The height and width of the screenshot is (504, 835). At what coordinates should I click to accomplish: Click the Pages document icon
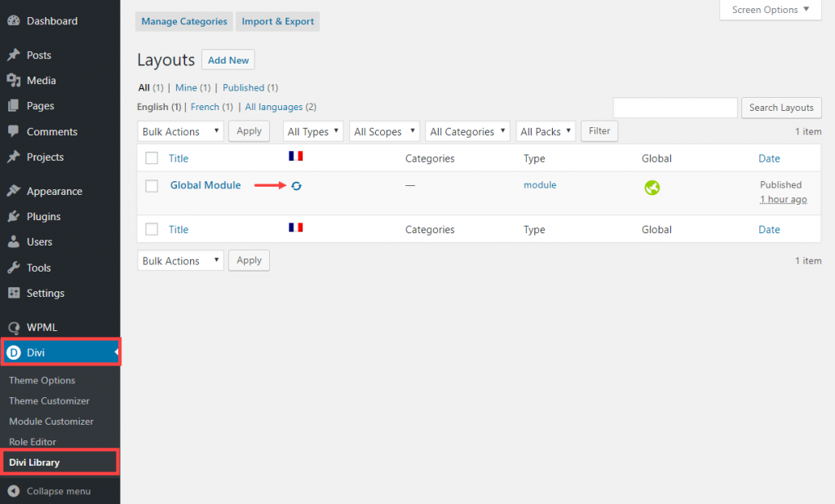tap(14, 105)
